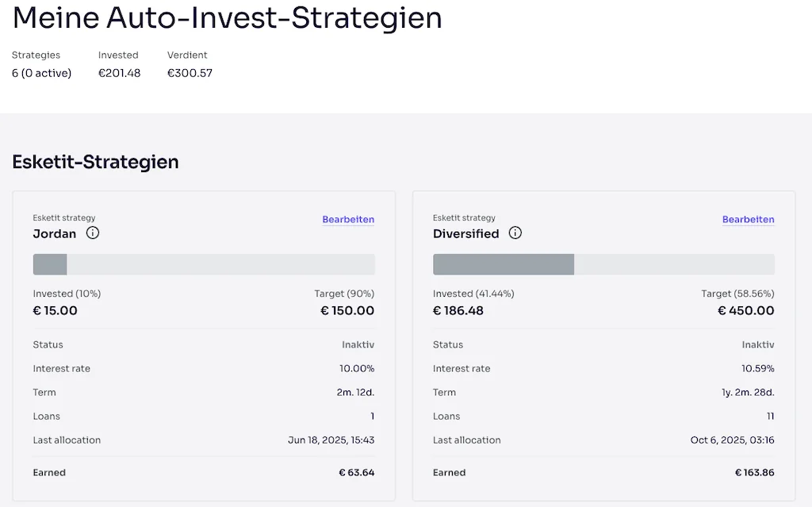Click Diversified's earned amount € 163.86
Image resolution: width=812 pixels, height=507 pixels.
tap(754, 473)
